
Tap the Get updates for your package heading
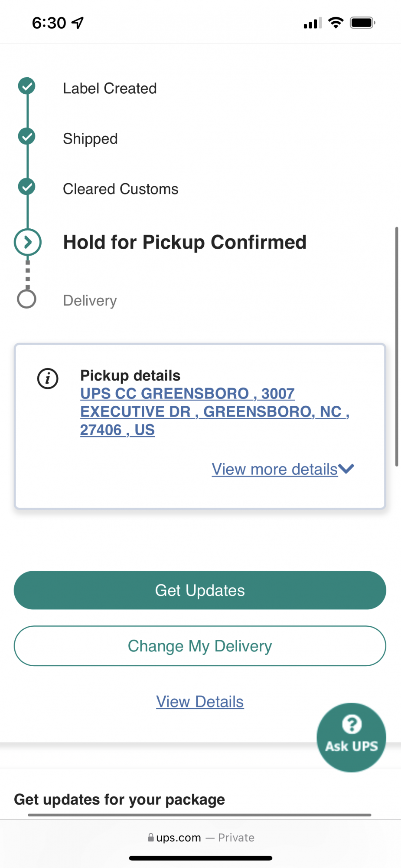tap(119, 799)
